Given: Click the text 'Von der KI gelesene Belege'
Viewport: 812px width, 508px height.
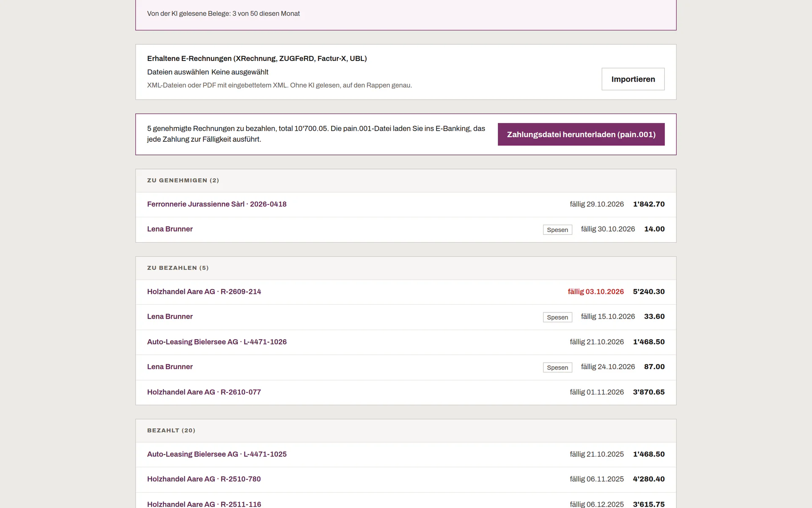Looking at the screenshot, I should [189, 14].
